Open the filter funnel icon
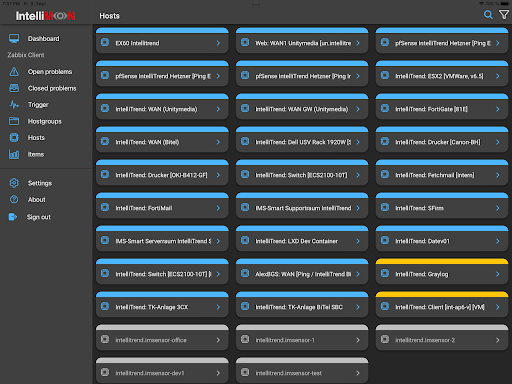512x384 pixels. pos(504,15)
